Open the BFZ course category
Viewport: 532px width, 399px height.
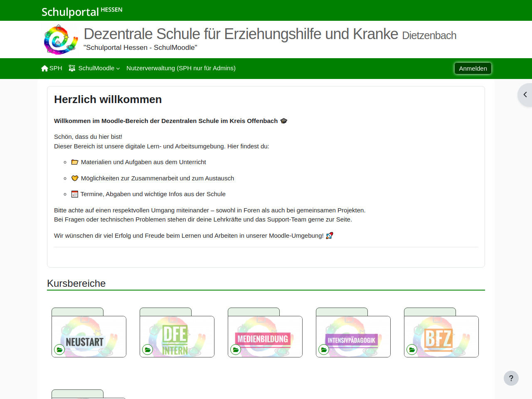(441, 337)
